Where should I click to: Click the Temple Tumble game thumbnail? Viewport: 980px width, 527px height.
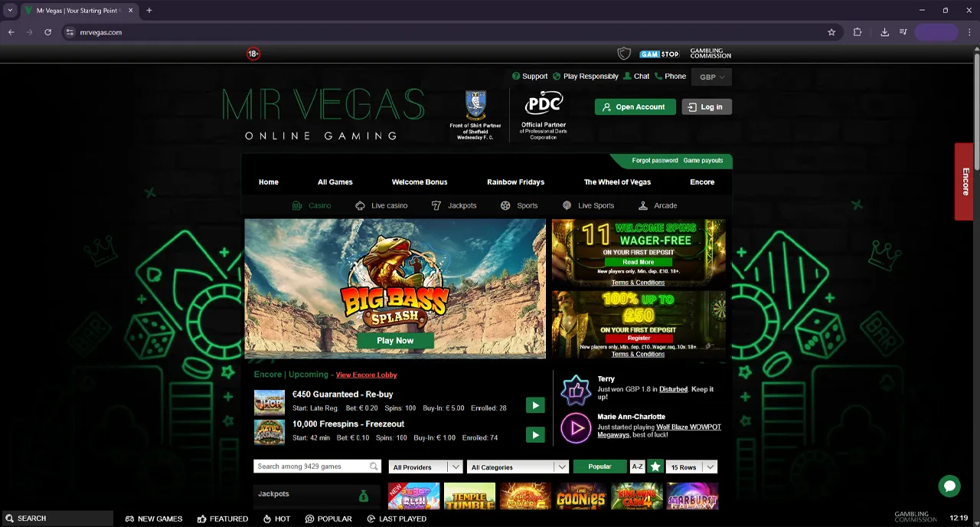(x=470, y=496)
